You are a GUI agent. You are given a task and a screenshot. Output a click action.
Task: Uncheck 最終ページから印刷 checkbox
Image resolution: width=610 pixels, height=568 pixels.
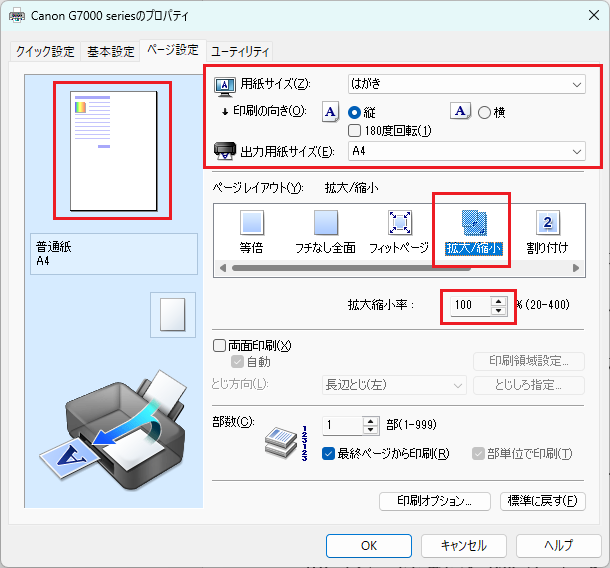[329, 454]
